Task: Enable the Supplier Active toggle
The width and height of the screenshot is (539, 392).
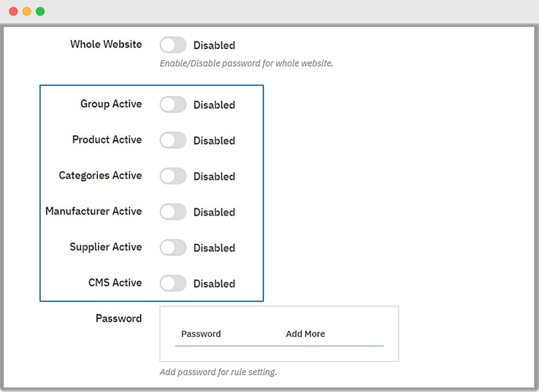Action: [x=172, y=247]
